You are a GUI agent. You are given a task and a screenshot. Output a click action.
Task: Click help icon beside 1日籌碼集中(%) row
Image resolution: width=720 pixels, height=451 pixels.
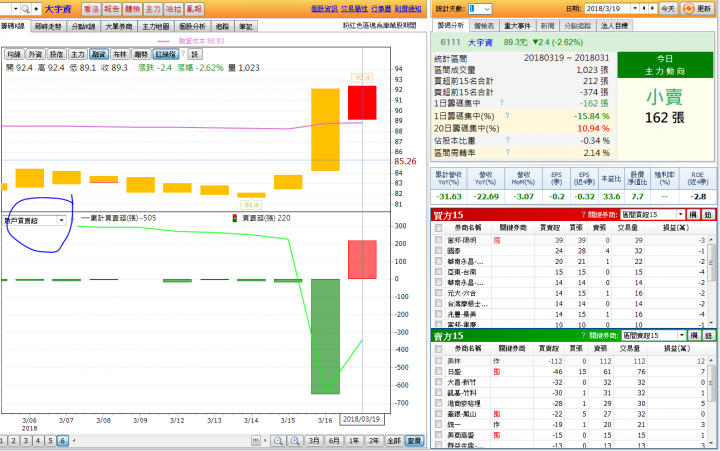507,115
